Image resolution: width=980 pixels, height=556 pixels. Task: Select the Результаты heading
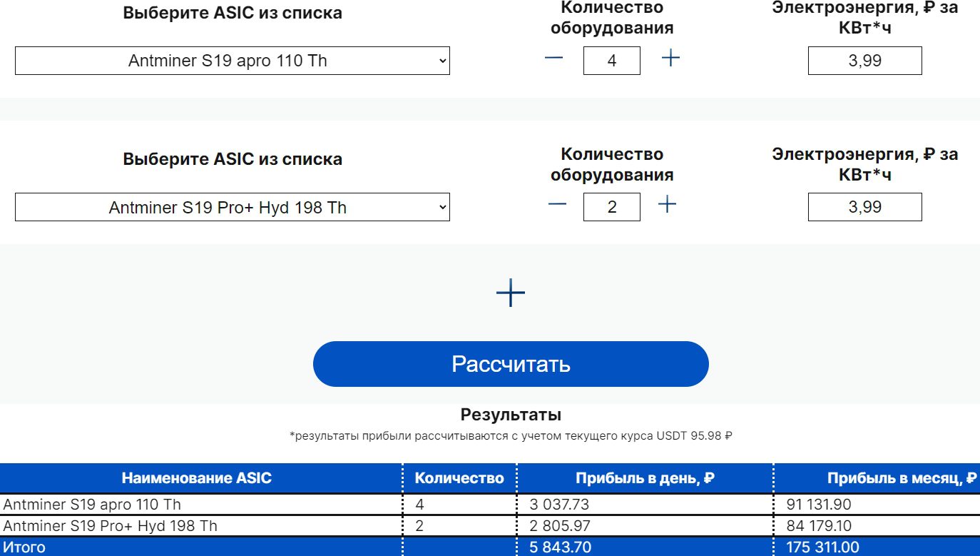click(511, 415)
